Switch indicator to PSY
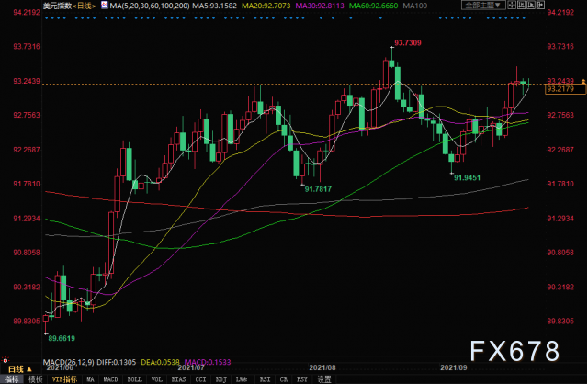This screenshot has height=384, width=588. 302,379
